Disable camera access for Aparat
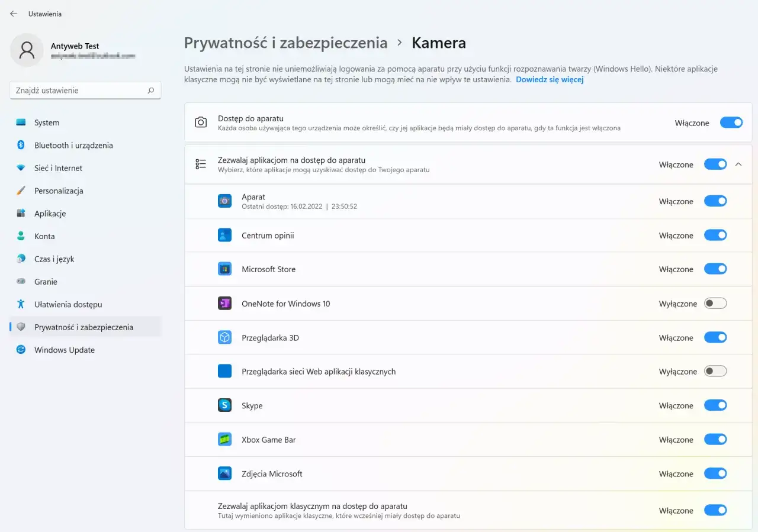Viewport: 758px width, 532px height. point(715,201)
